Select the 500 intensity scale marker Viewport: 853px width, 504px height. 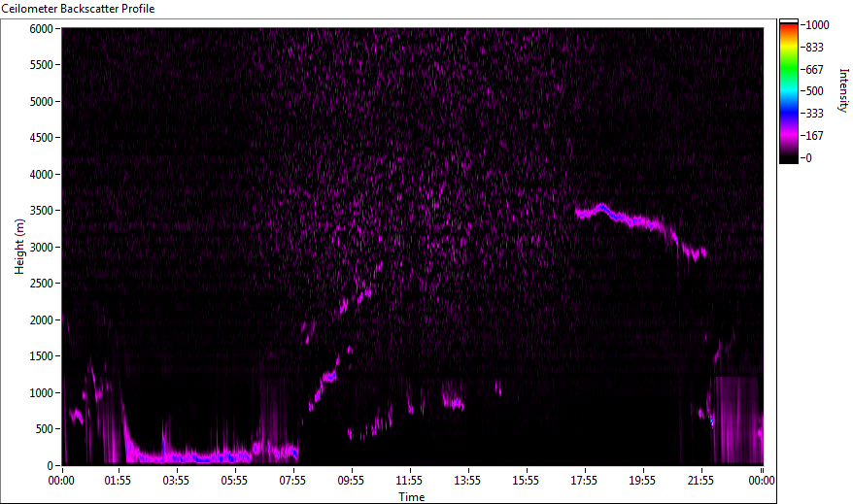[814, 91]
